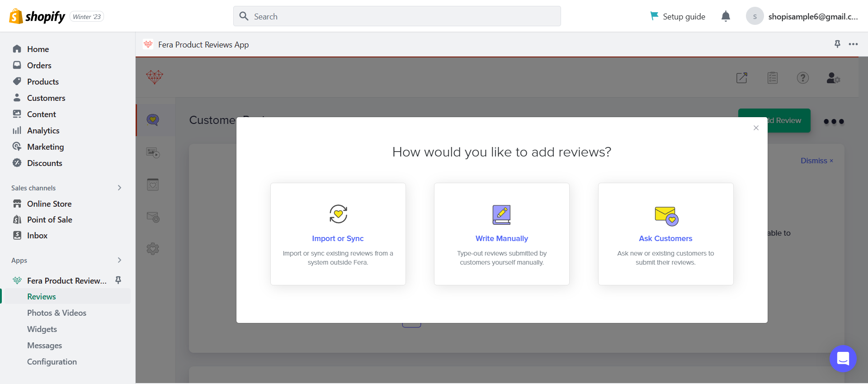Open the shopisample6 account menu
This screenshot has height=384, width=868.
point(802,16)
